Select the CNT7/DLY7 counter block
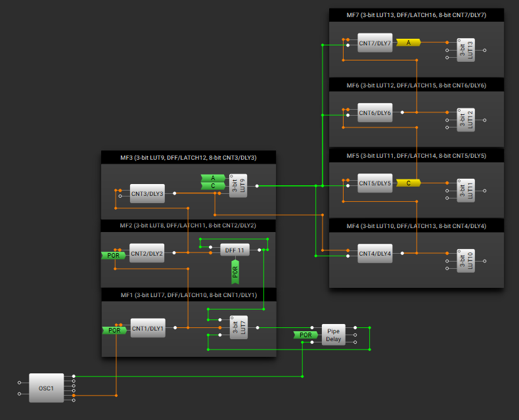 coord(375,43)
